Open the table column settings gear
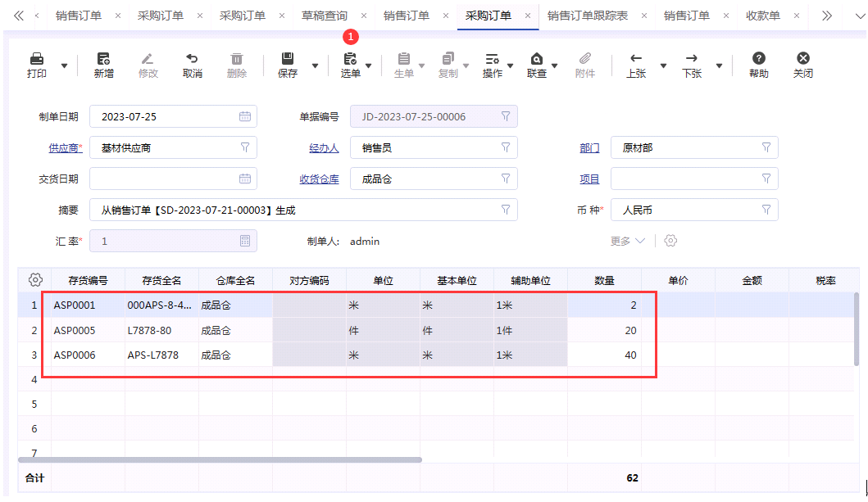Screen dimensions: 868x502 coord(34,279)
